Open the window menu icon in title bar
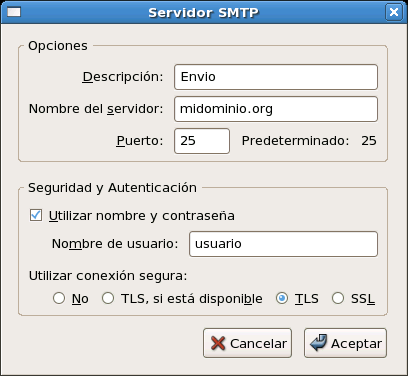The height and width of the screenshot is (376, 408). coord(14,12)
